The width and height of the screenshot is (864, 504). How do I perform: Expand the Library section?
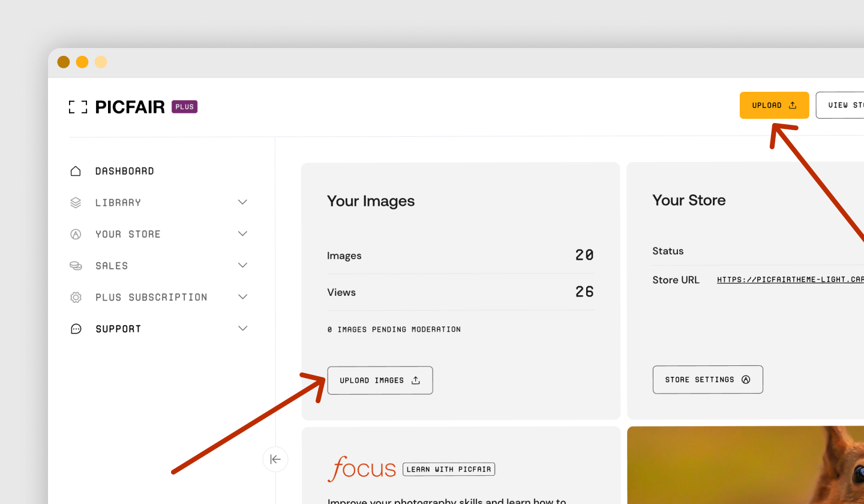coord(242,202)
